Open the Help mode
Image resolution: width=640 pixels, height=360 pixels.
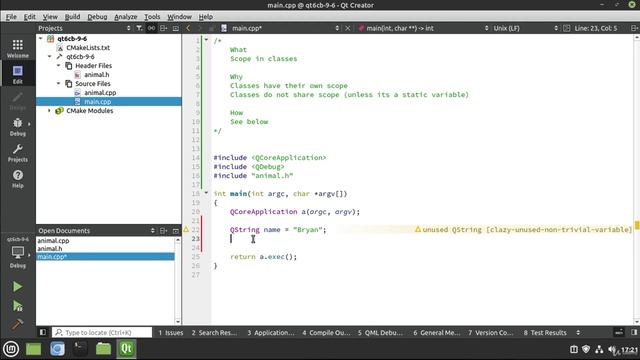(18, 179)
